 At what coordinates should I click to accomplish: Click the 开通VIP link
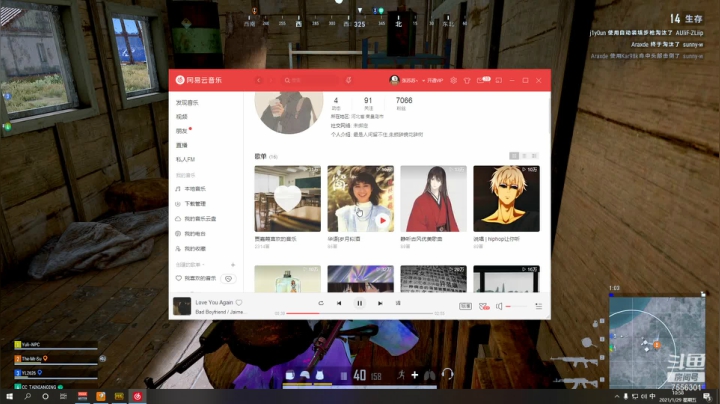(434, 80)
